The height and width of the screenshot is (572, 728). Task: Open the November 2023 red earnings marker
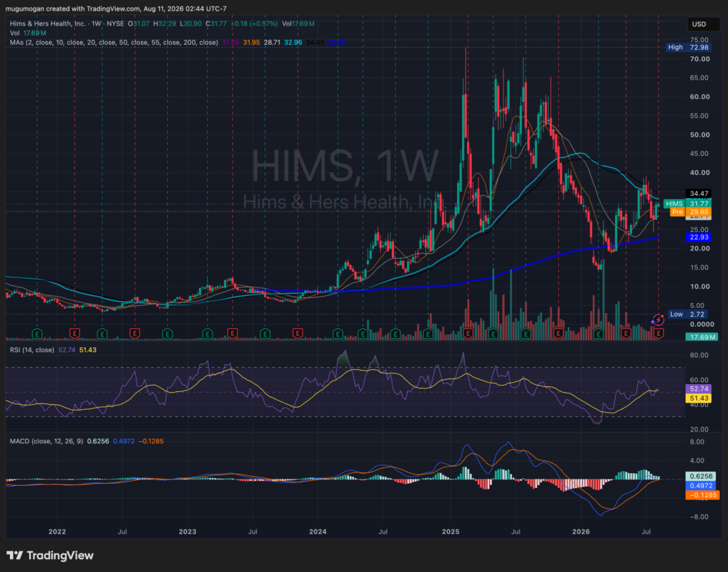pyautogui.click(x=298, y=333)
